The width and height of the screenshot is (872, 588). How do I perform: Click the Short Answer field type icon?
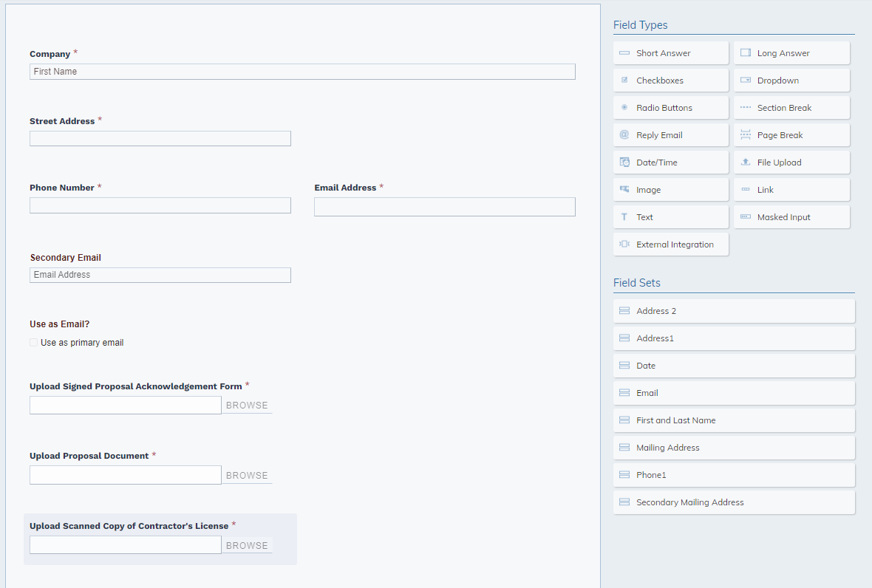(624, 52)
